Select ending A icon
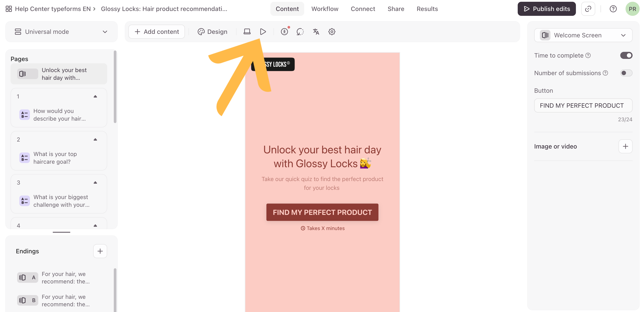The height and width of the screenshot is (312, 644). 27,278
